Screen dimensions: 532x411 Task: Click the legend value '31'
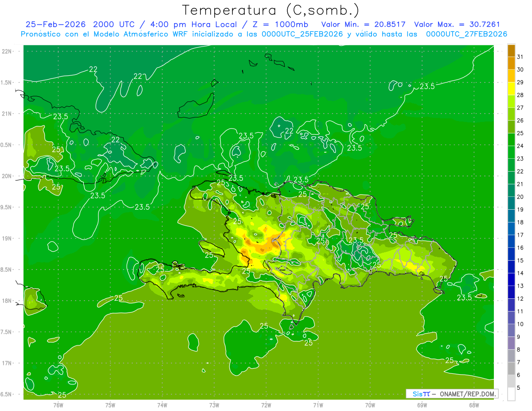[520, 57]
